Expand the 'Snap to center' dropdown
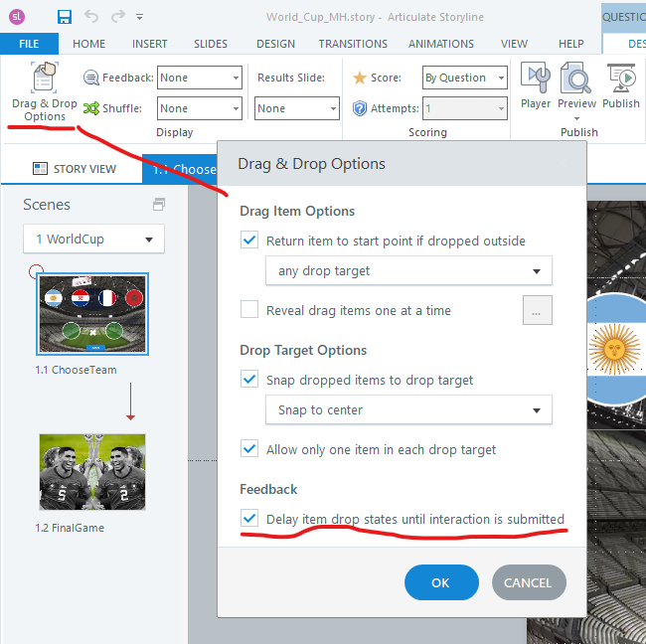Screen dimensions: 646x644 (x=408, y=410)
